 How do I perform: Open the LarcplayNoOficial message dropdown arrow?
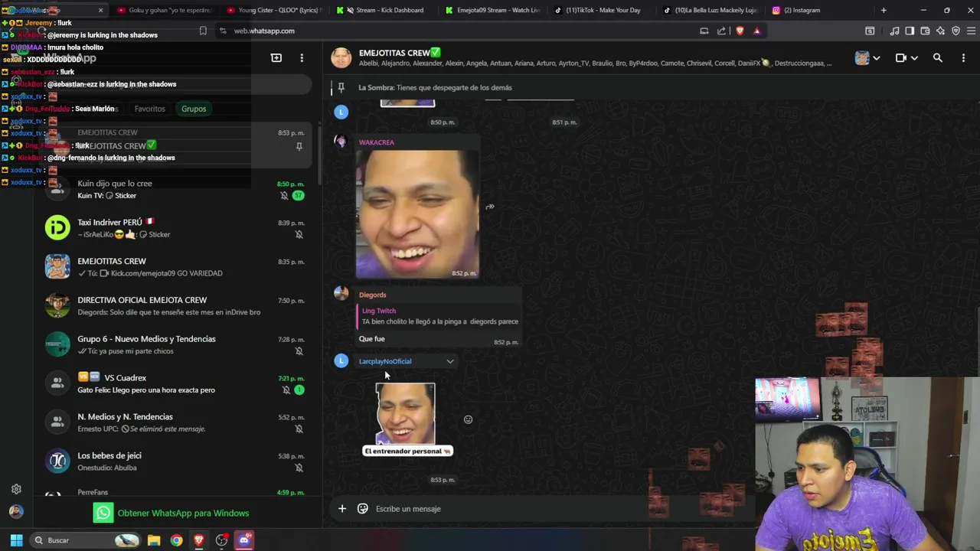(x=450, y=361)
